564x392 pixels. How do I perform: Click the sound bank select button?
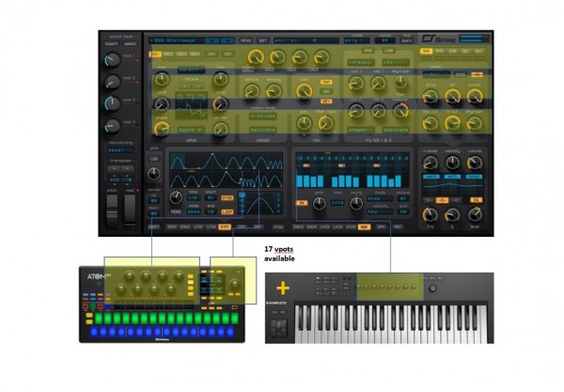tap(130, 44)
